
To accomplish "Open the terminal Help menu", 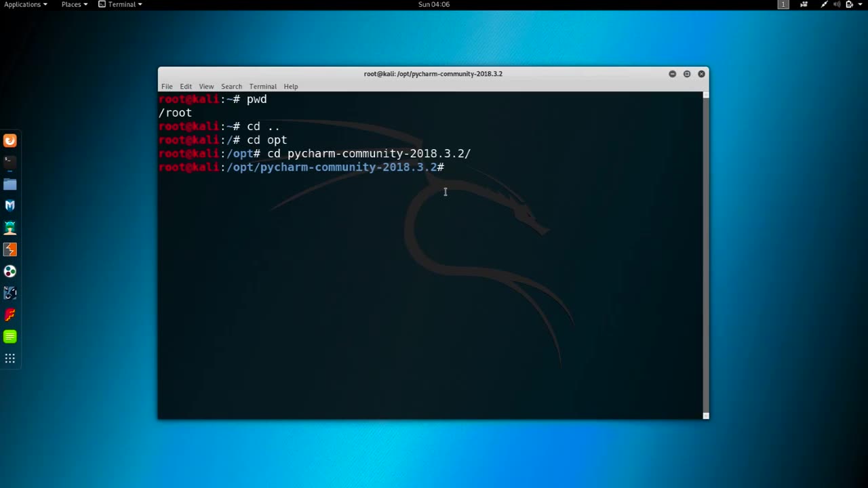I will 291,86.
